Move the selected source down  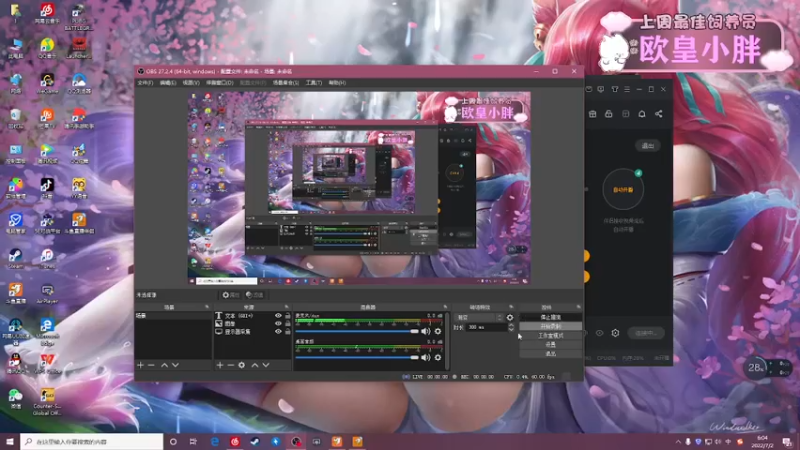[266, 365]
